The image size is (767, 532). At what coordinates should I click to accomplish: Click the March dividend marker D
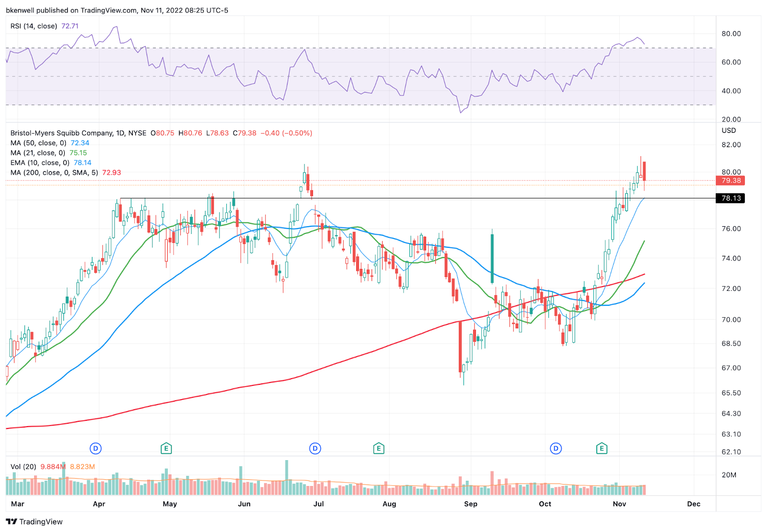[x=96, y=449]
